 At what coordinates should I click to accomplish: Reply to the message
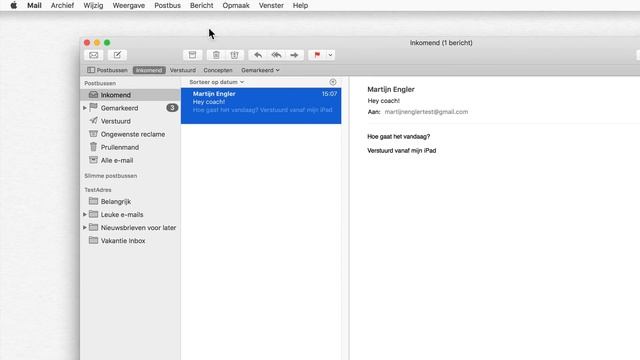coord(258,55)
